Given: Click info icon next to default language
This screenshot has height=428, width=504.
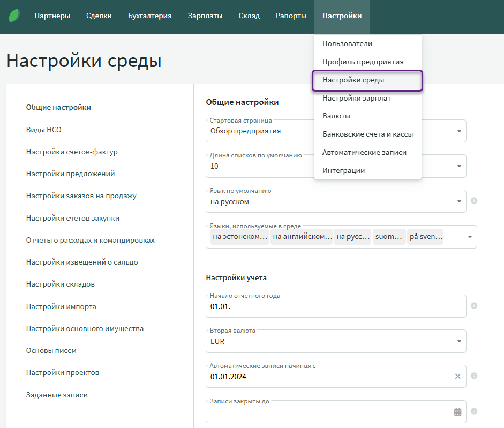Looking at the screenshot, I should 474,201.
